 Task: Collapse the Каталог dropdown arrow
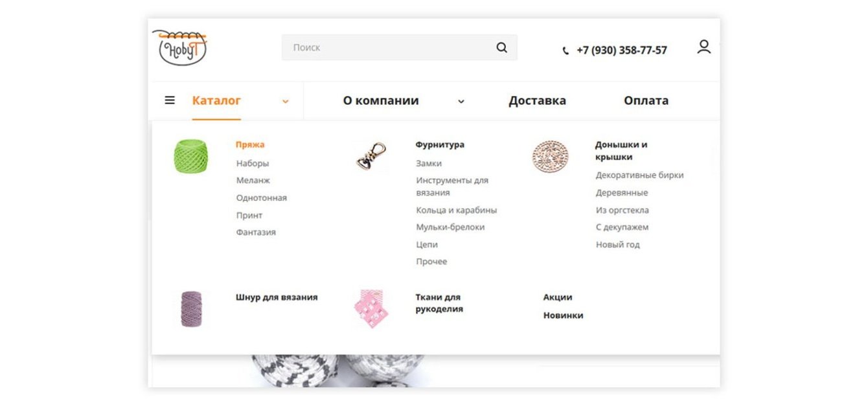(286, 101)
